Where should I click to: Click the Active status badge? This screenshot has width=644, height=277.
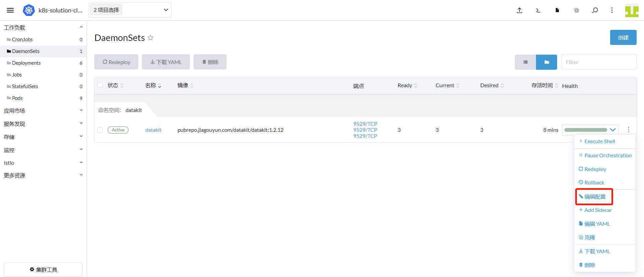coord(118,130)
